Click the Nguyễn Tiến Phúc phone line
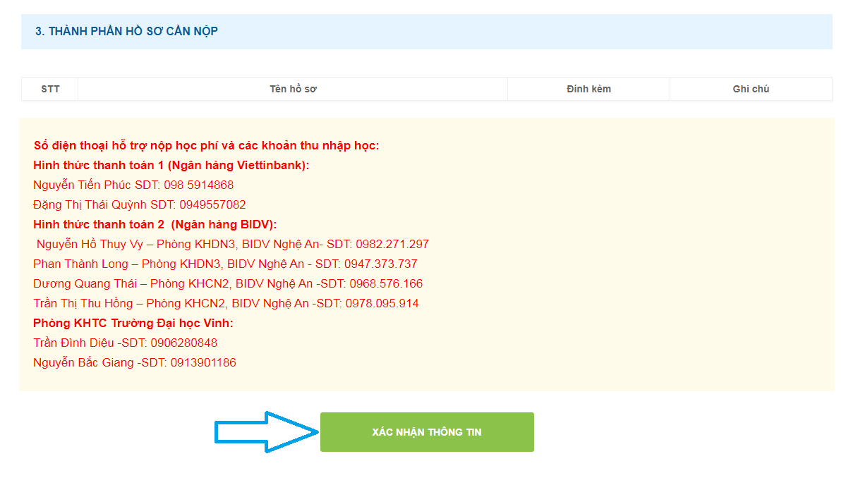 (x=133, y=185)
